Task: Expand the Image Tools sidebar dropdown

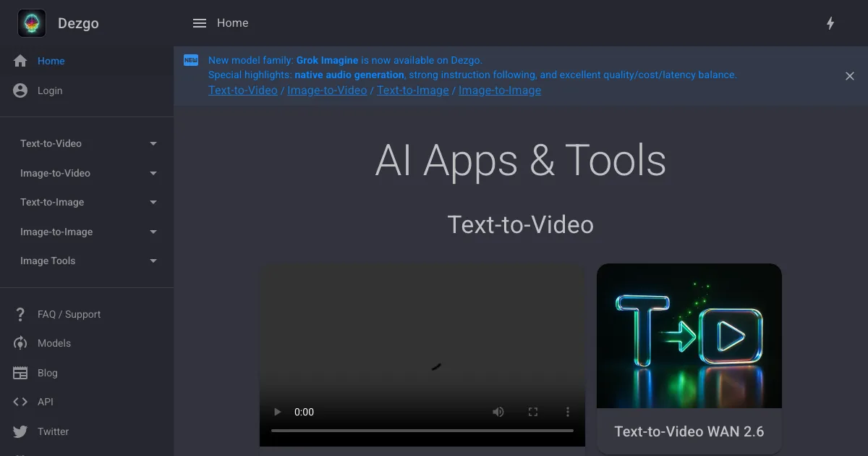Action: tap(153, 261)
